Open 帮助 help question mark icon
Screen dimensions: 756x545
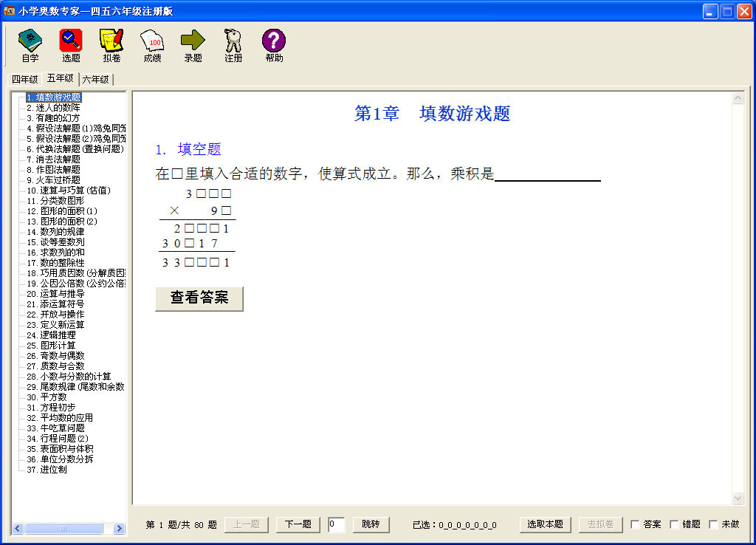click(274, 41)
